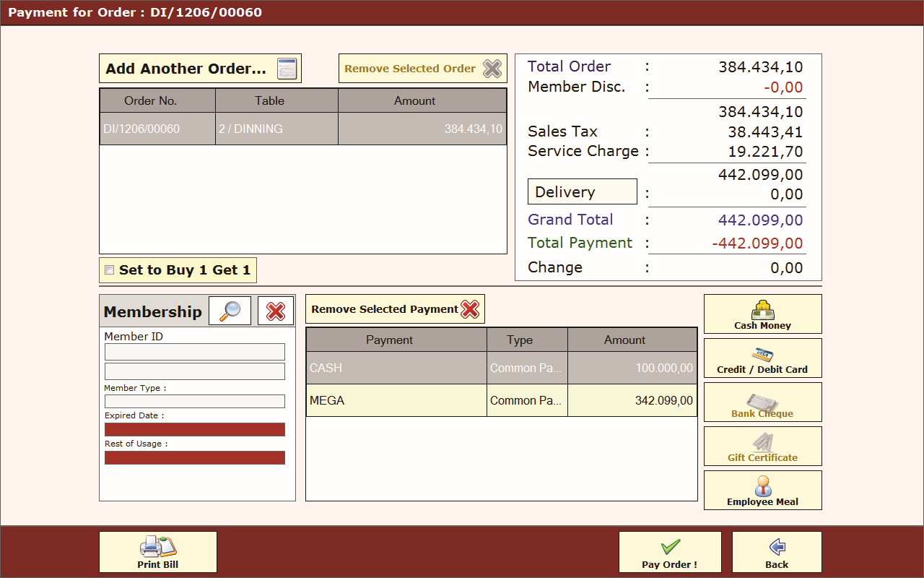Select Employee Meal payment option
This screenshot has width=924, height=578.
(763, 491)
